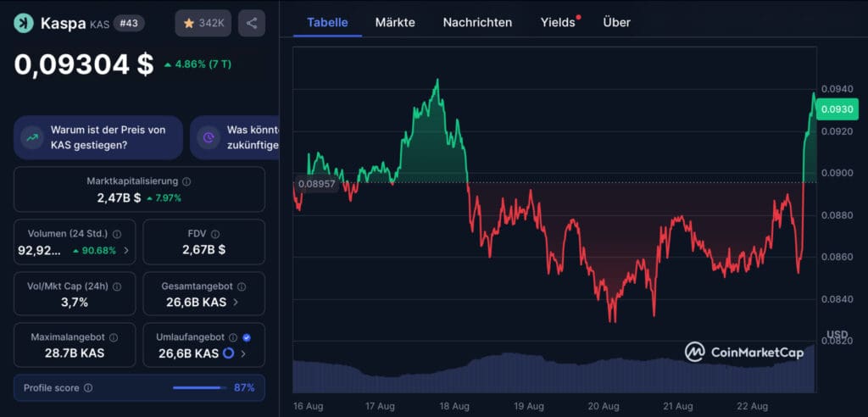This screenshot has height=417, width=868.
Task: Click the Profile score progress bar
Action: [198, 387]
